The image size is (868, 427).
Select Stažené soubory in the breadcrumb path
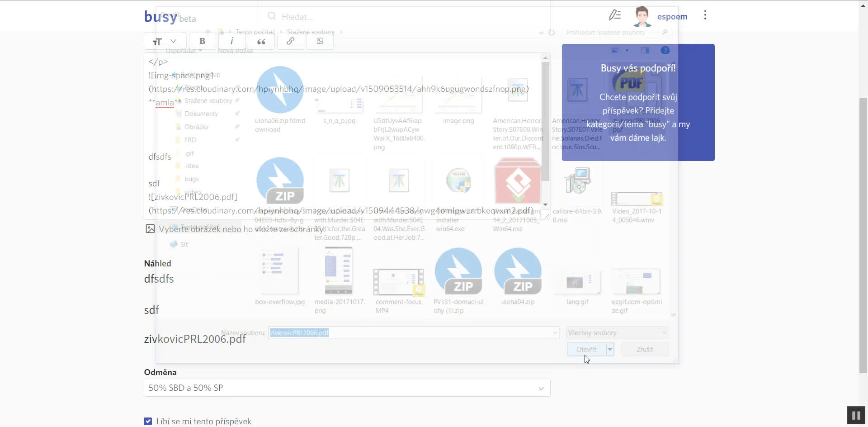311,32
